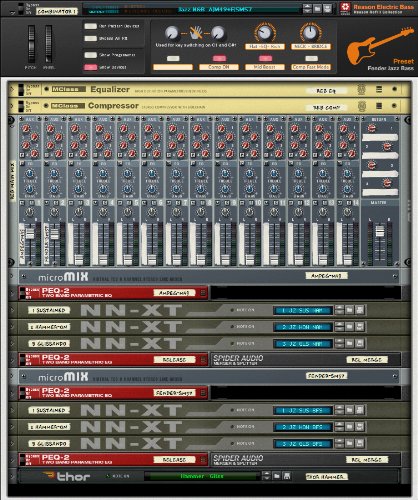Click the MClass Compressor meter icon
Screen dimensions: 418x500
pyautogui.click(x=361, y=106)
